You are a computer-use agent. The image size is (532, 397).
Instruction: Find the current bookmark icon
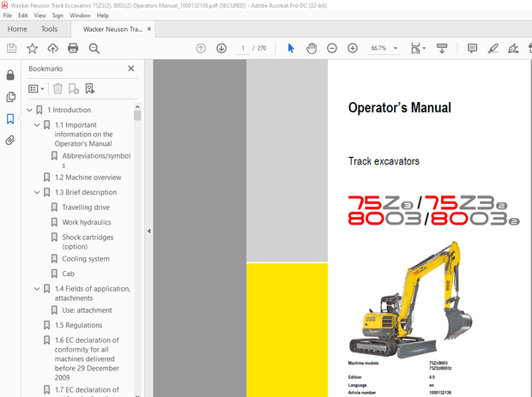pos(90,89)
